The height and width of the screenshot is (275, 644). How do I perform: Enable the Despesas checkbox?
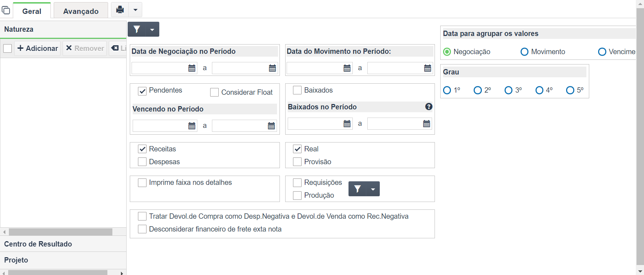pyautogui.click(x=142, y=162)
